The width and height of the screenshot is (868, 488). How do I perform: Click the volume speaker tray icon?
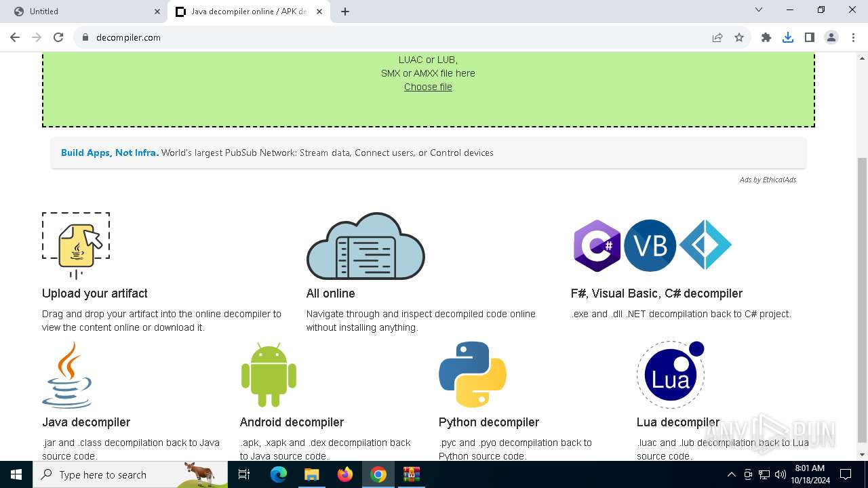tap(780, 474)
